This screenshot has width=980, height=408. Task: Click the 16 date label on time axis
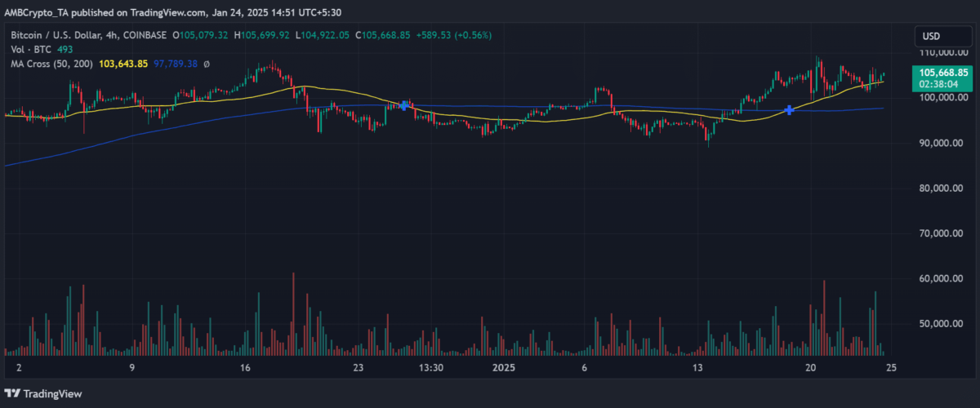pos(245,367)
